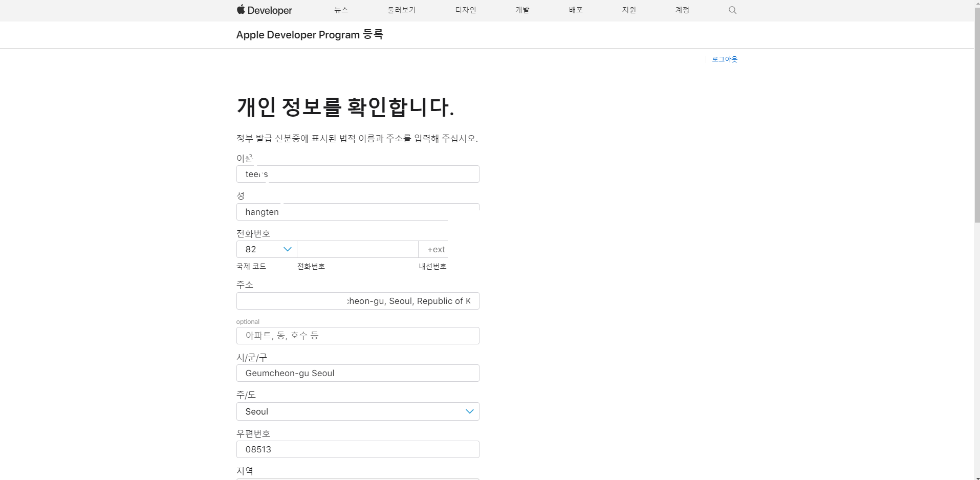Click the 지역 field label

pyautogui.click(x=245, y=471)
